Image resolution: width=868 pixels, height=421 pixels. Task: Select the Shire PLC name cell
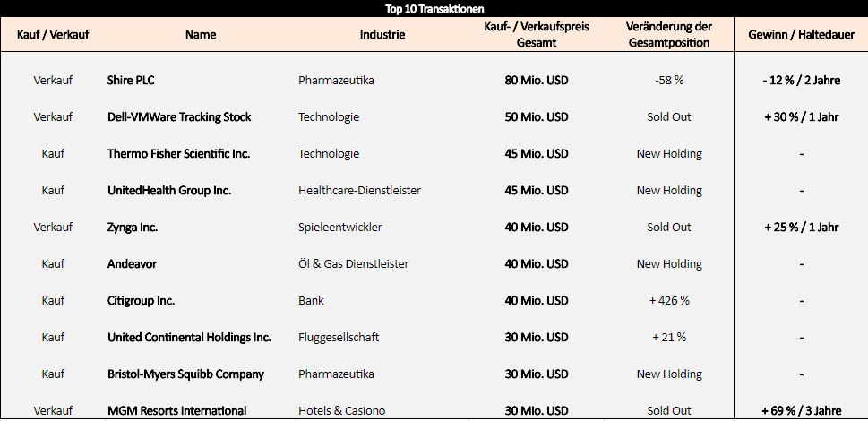tap(131, 81)
